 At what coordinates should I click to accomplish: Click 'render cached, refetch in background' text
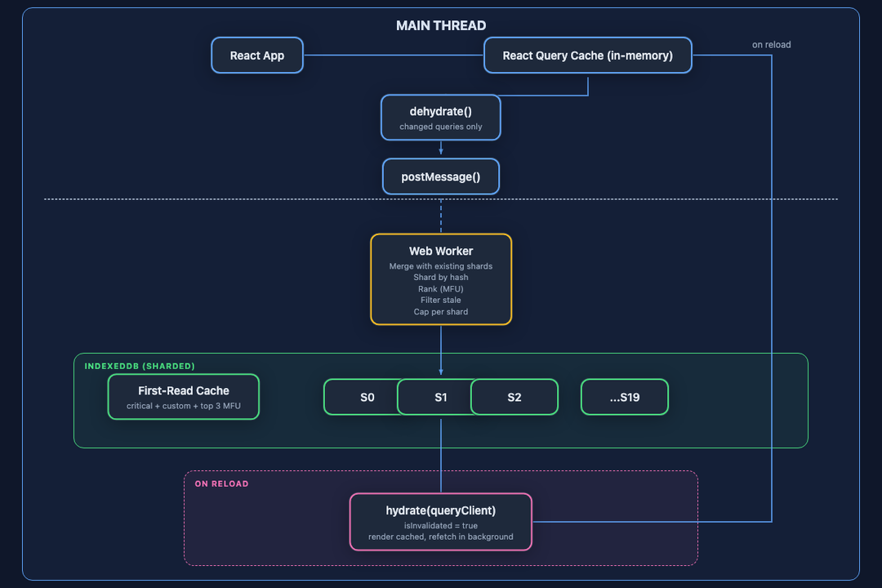[x=440, y=537]
